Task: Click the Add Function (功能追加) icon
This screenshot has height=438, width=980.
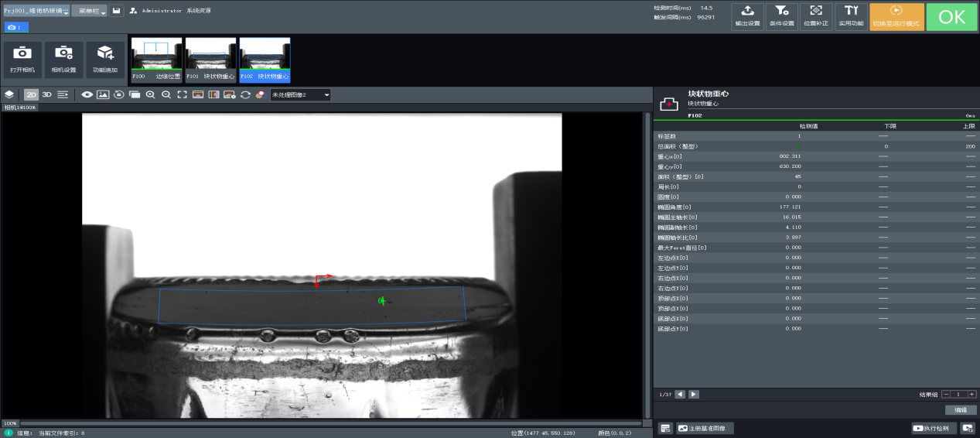Action: pos(104,59)
